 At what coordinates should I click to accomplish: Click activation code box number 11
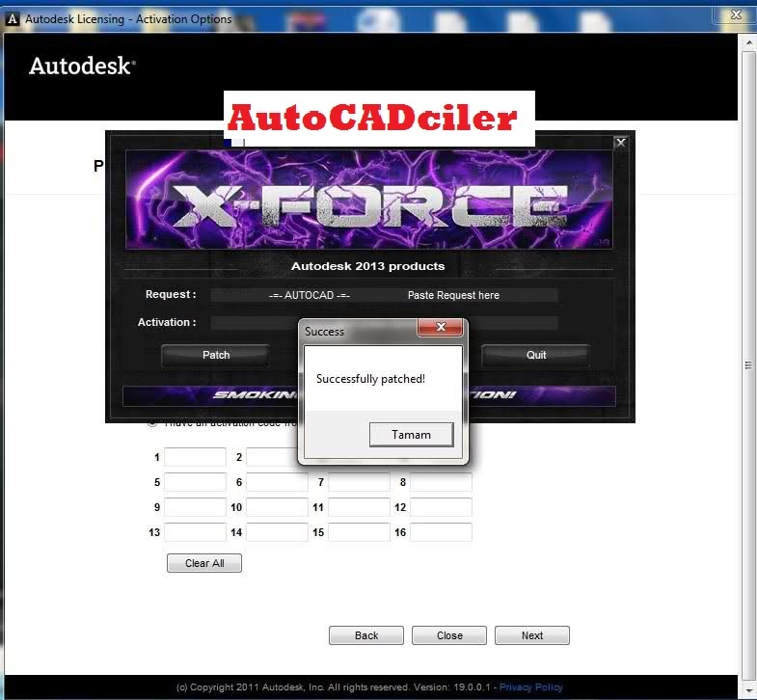[x=359, y=507]
